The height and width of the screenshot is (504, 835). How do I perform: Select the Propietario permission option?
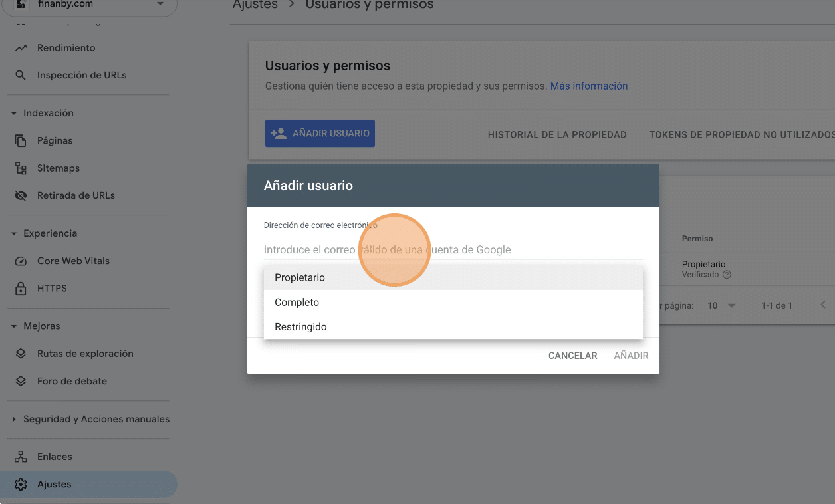coord(453,277)
